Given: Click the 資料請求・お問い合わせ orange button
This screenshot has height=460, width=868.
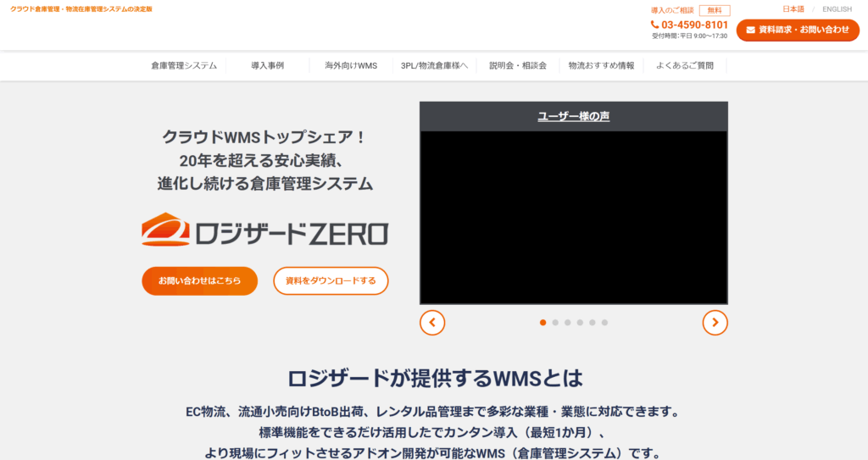Looking at the screenshot, I should [798, 30].
